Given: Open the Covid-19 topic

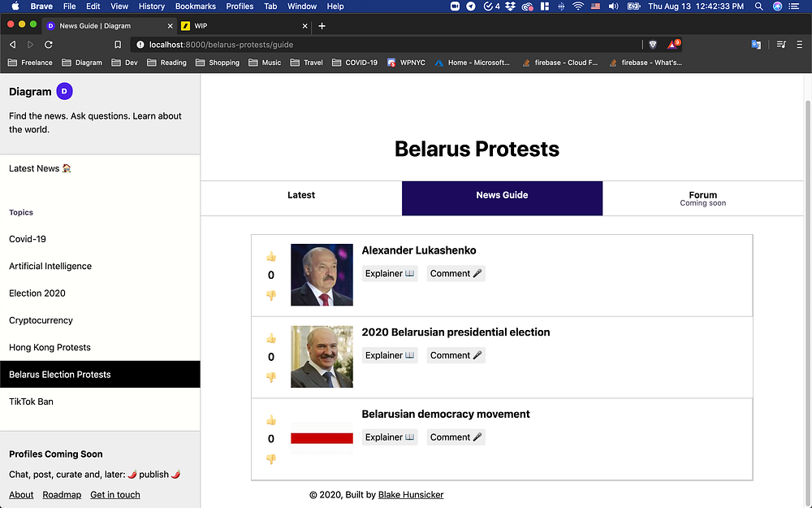Looking at the screenshot, I should point(28,239).
